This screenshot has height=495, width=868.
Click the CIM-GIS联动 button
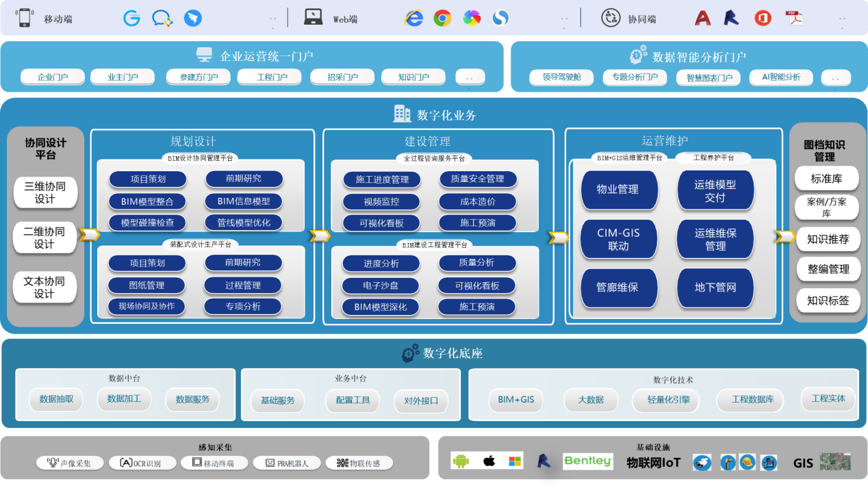618,240
